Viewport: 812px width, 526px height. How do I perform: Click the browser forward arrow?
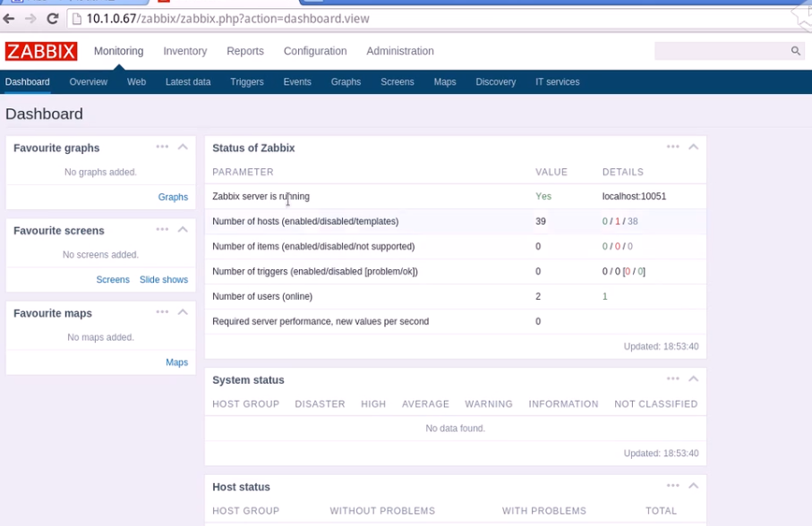[x=30, y=19]
